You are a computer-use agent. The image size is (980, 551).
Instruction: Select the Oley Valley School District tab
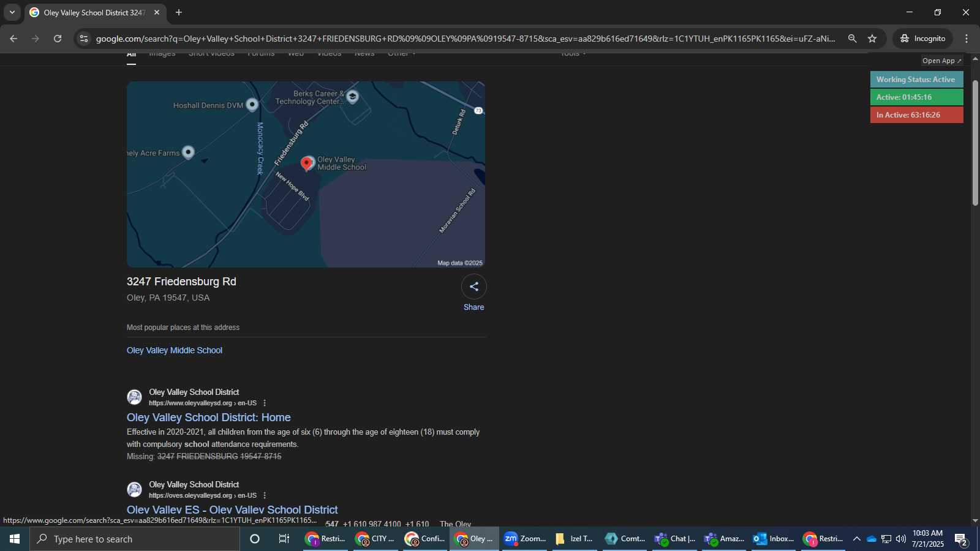click(94, 12)
